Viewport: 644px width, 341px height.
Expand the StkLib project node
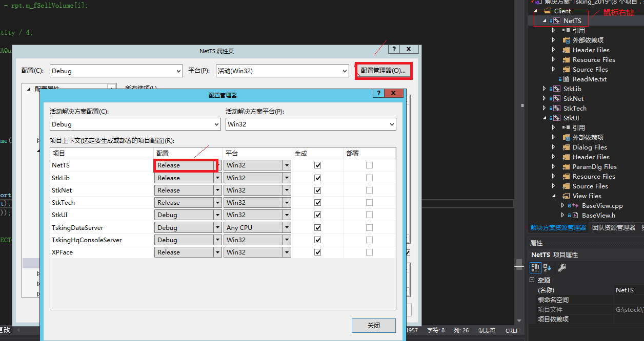545,89
